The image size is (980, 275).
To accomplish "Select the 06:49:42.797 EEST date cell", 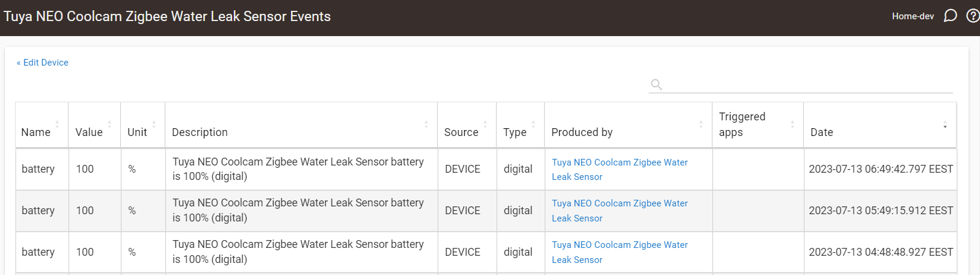I will point(881,169).
